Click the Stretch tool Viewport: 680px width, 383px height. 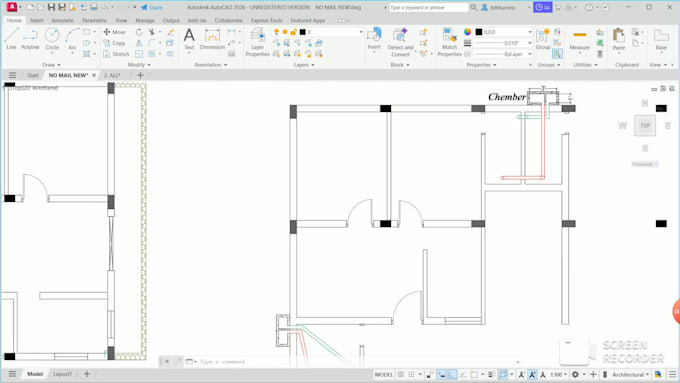[x=116, y=54]
